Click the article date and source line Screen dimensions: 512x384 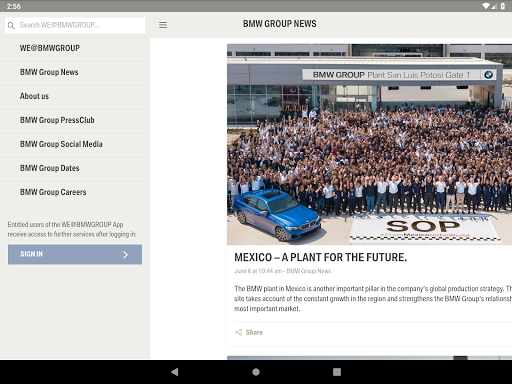point(282,271)
